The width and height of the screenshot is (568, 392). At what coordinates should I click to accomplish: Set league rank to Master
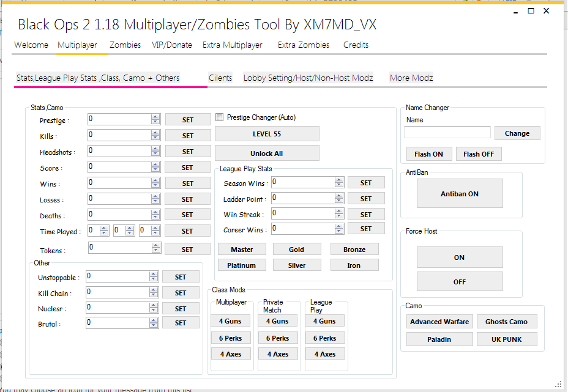tap(242, 250)
